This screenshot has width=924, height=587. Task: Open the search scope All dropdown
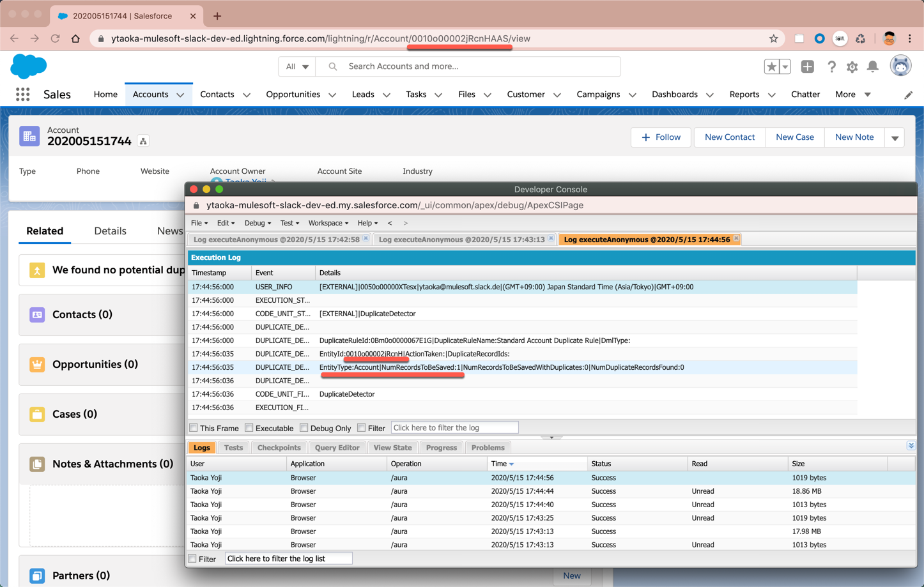[297, 66]
